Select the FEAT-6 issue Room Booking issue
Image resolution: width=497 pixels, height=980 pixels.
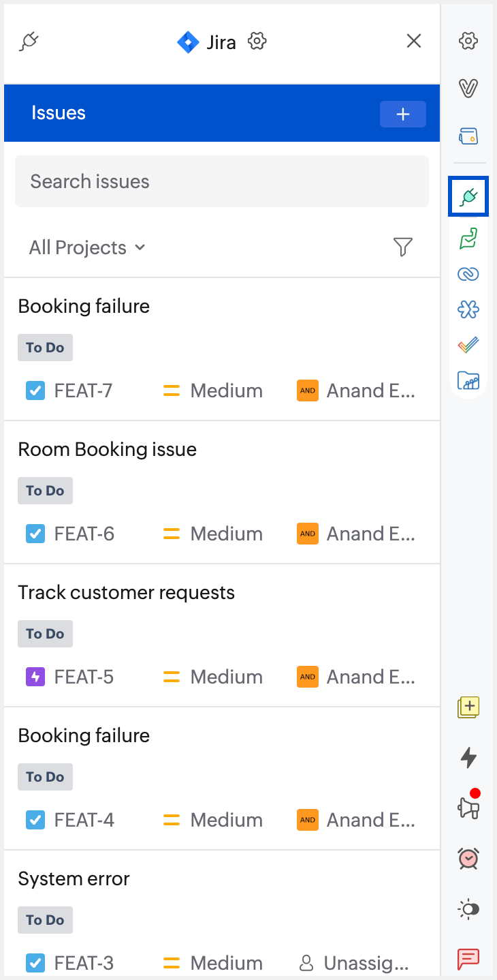click(107, 449)
